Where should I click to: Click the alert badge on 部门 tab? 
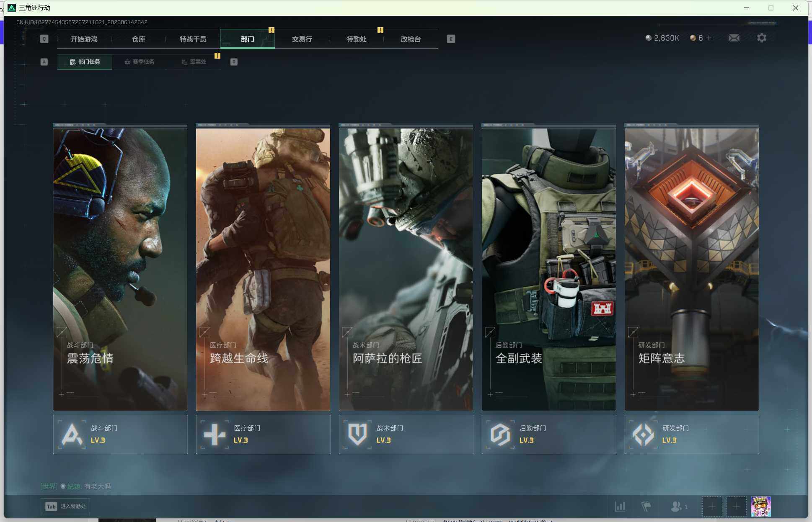tap(271, 30)
